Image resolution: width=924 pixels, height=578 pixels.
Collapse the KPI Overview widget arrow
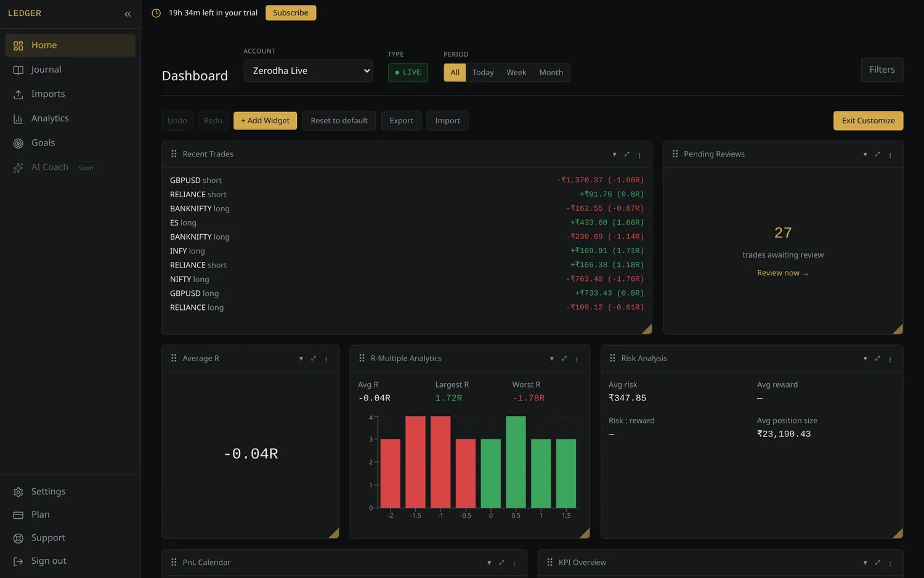865,563
